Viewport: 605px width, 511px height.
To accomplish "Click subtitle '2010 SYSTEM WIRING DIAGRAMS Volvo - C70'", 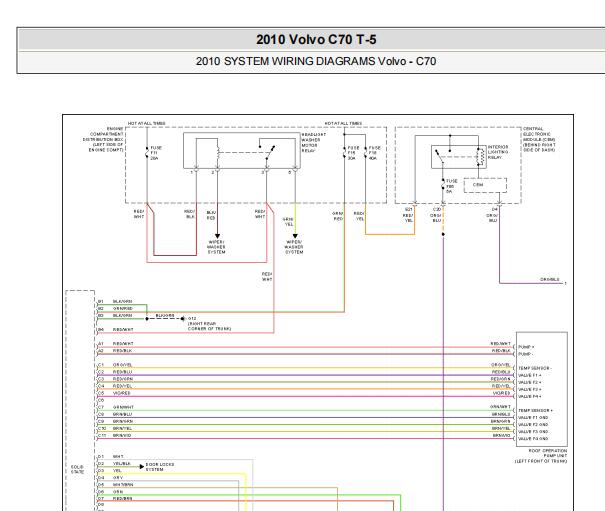I will click(x=316, y=61).
